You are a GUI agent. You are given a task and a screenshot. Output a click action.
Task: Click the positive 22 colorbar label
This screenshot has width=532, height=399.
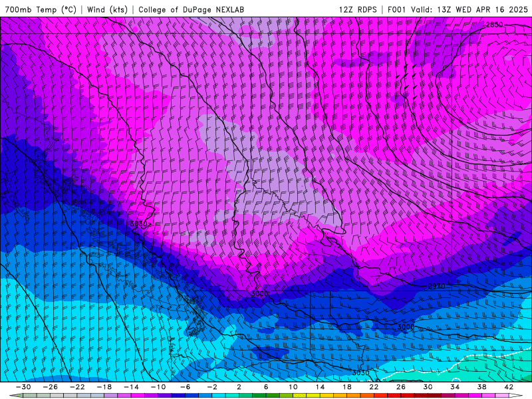tap(374, 387)
